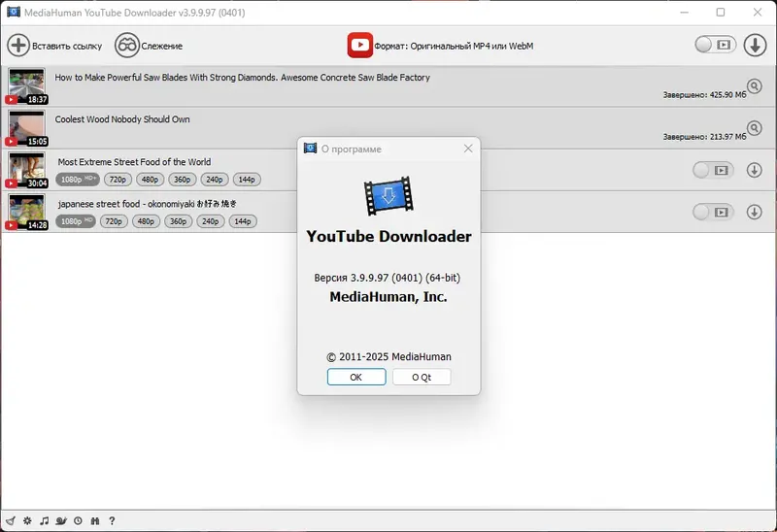Click the status text Завершено: 425.90 Мб

point(705,94)
